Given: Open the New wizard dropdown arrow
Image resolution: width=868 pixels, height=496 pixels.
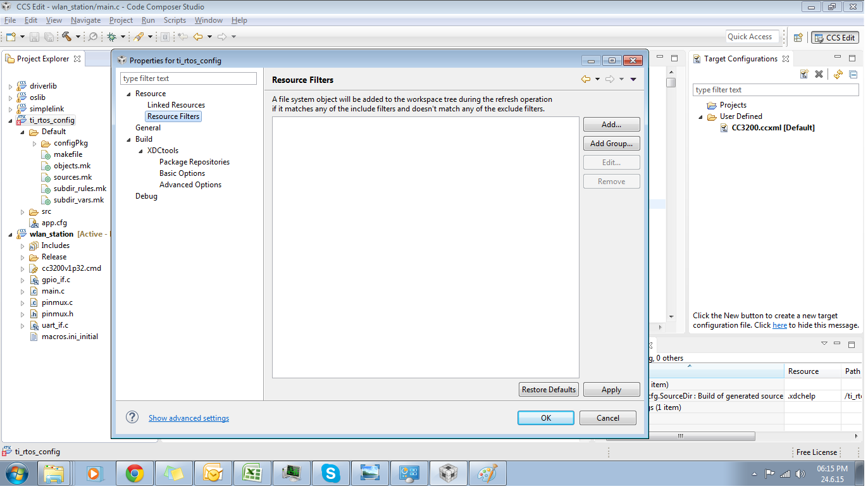Looking at the screenshot, I should [22, 37].
